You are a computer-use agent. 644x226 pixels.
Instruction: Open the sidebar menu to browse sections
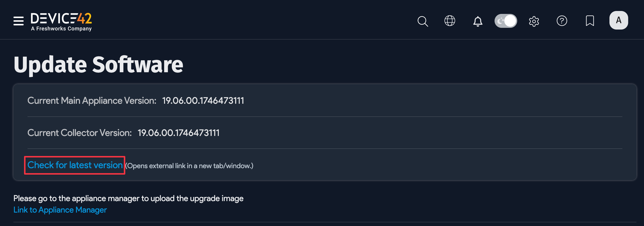[18, 21]
